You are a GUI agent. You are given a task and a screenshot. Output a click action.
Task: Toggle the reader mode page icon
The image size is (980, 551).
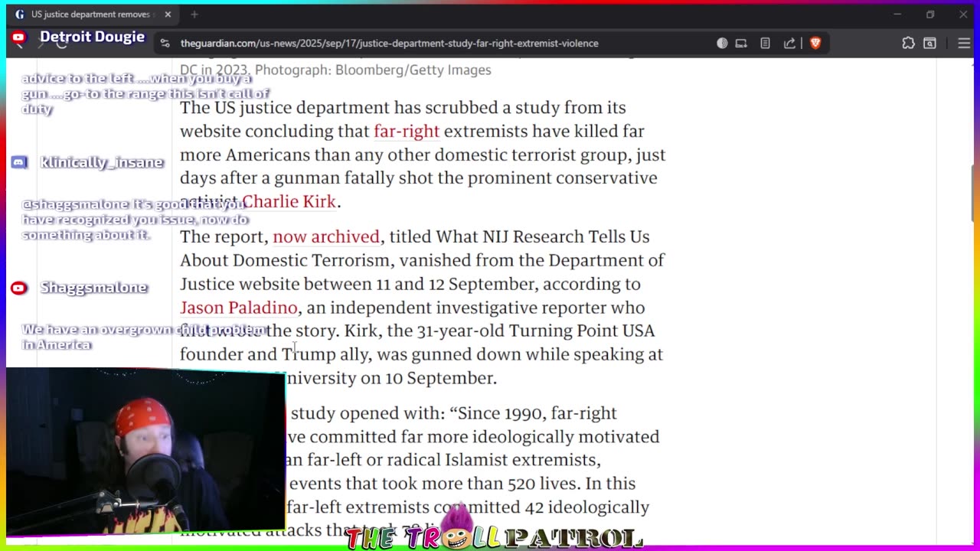(x=765, y=44)
